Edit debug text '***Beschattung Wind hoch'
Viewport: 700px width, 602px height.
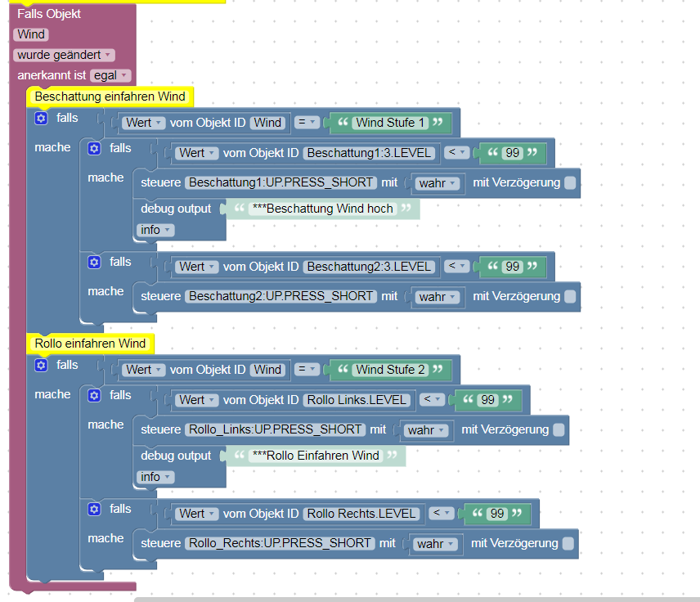(323, 209)
